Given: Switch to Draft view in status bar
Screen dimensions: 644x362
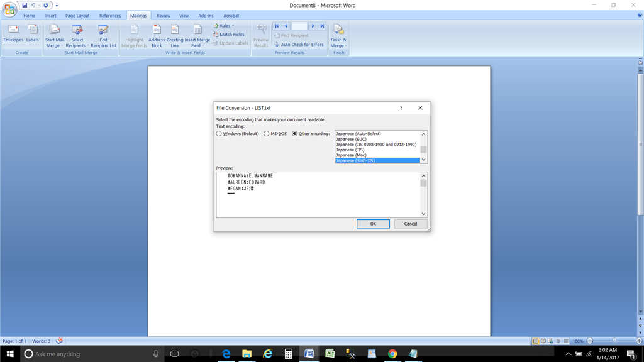Looking at the screenshot, I should coord(565,341).
